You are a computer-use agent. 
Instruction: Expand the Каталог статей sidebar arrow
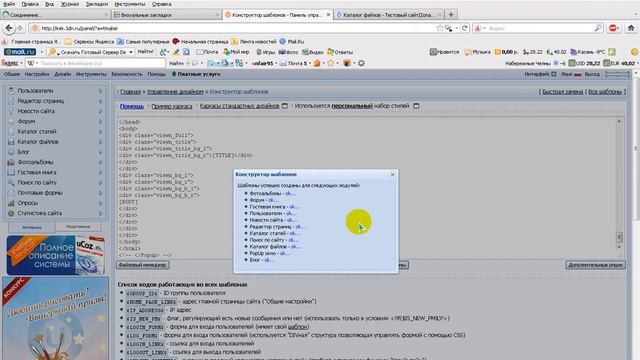tap(100, 131)
